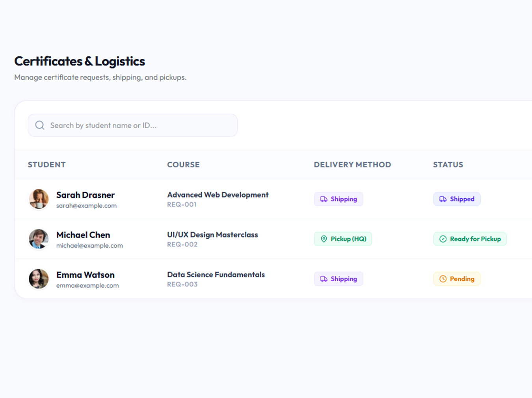Click the Shipping delivery badge for Sarah Drasner
This screenshot has height=398, width=532.
pos(339,199)
